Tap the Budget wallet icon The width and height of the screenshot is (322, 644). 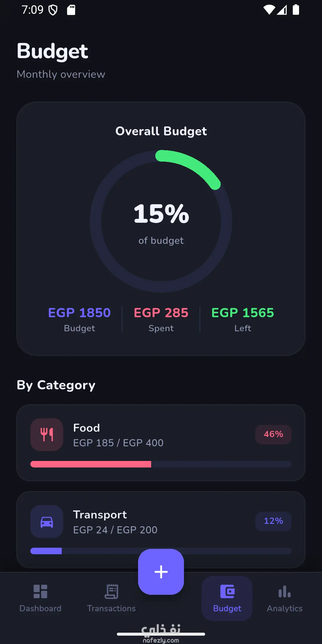coord(227,592)
